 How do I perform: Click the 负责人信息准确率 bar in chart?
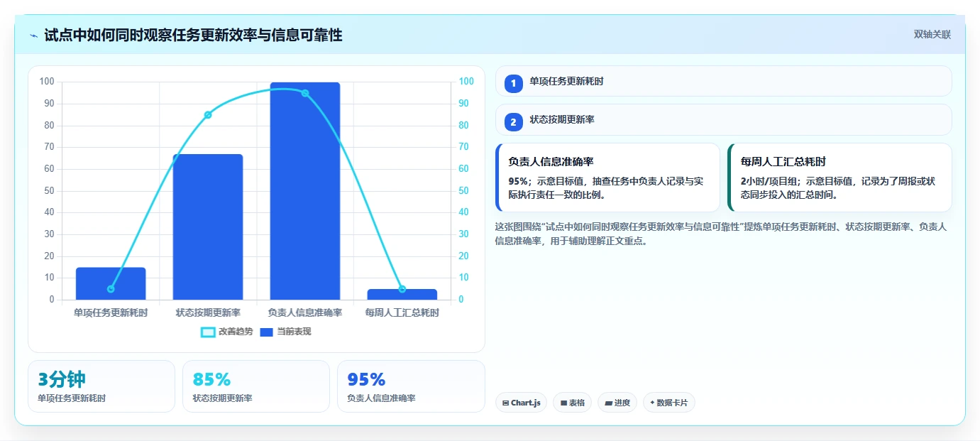pos(305,191)
